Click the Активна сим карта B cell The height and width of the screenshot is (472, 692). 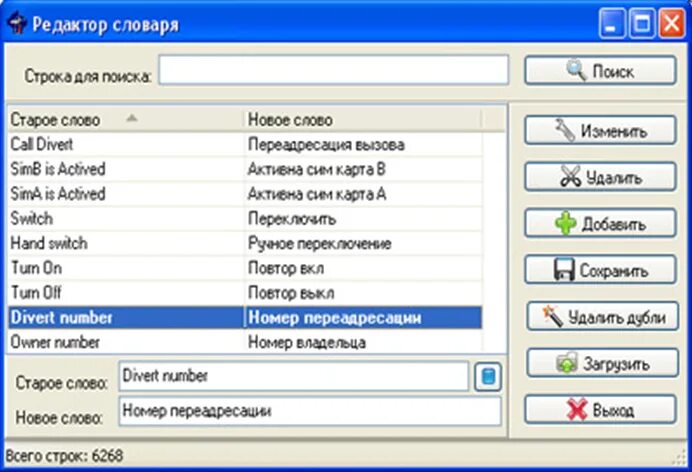(363, 169)
